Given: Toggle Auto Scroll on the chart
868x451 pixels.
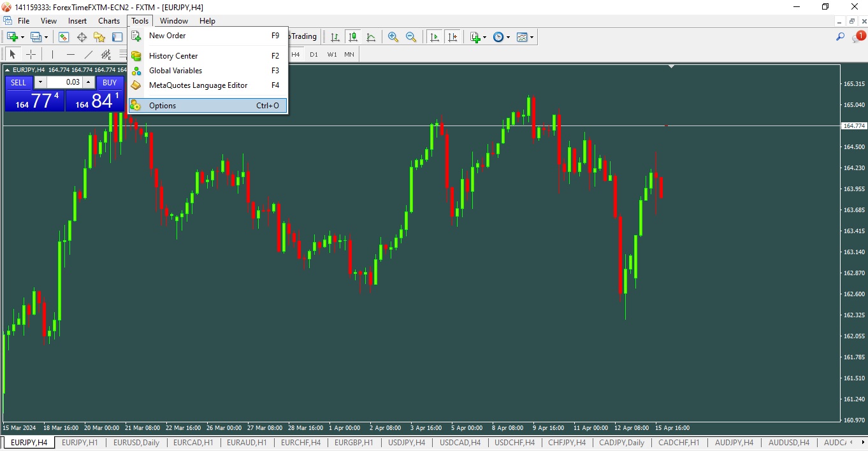Looking at the screenshot, I should coord(435,36).
